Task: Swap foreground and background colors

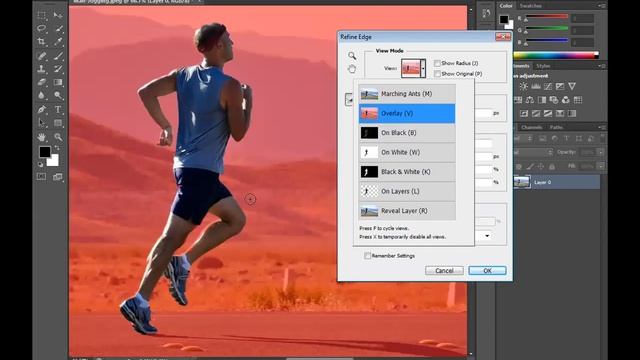Action: click(x=57, y=147)
